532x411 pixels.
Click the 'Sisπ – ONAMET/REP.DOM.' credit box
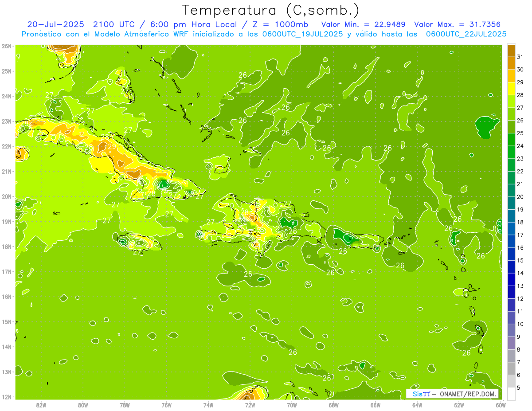tap(452, 394)
